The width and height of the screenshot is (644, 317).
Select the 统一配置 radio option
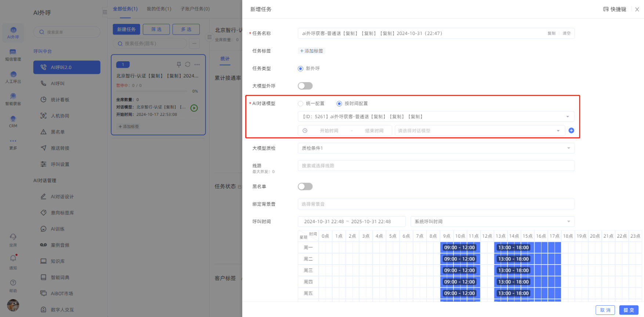tap(301, 103)
